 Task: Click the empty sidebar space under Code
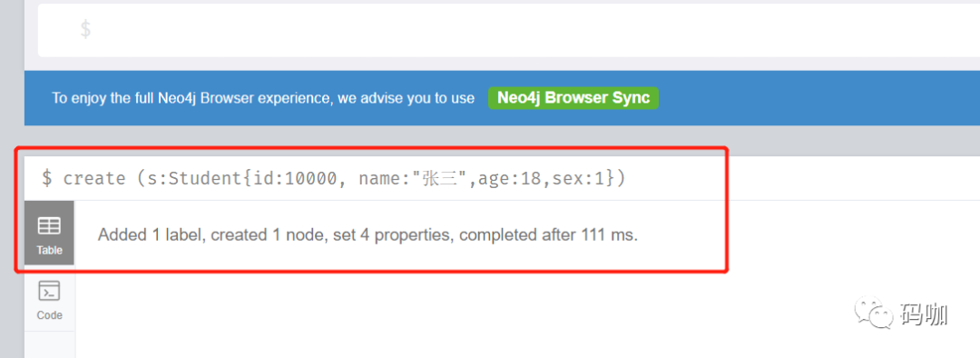[49, 345]
